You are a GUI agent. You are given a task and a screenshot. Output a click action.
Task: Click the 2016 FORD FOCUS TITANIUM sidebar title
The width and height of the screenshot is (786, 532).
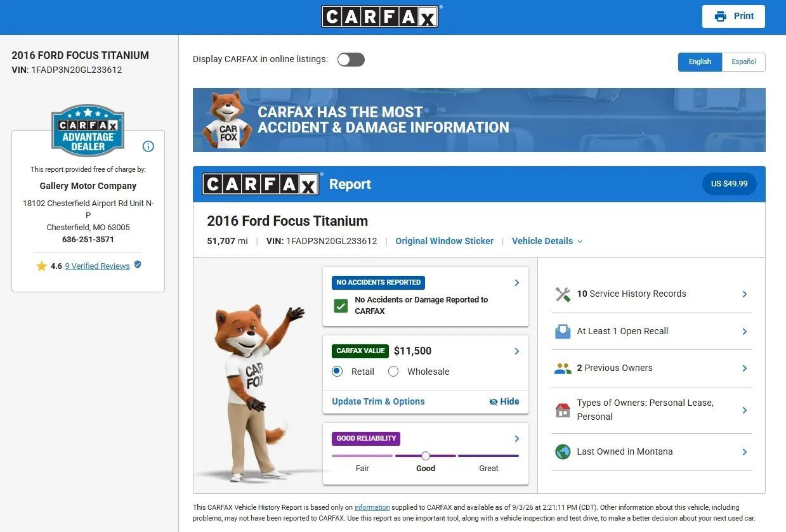point(81,55)
